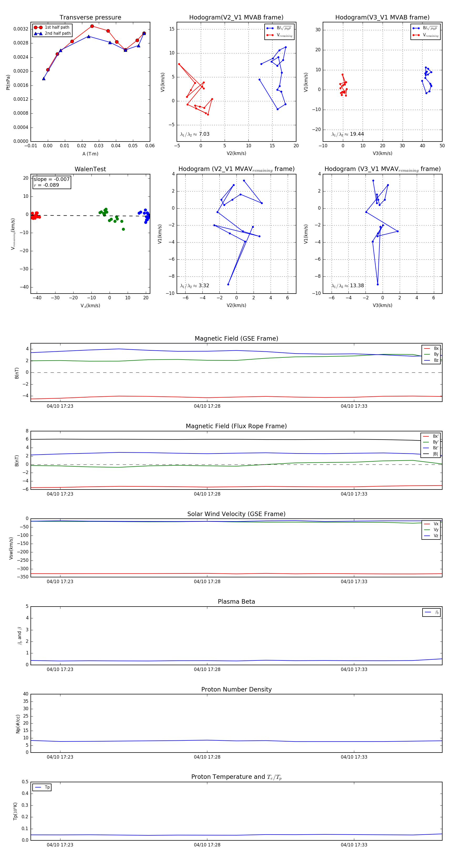Click the eigenvalue ratio text ending in 3.32
The width and height of the screenshot is (473, 868).
[194, 286]
